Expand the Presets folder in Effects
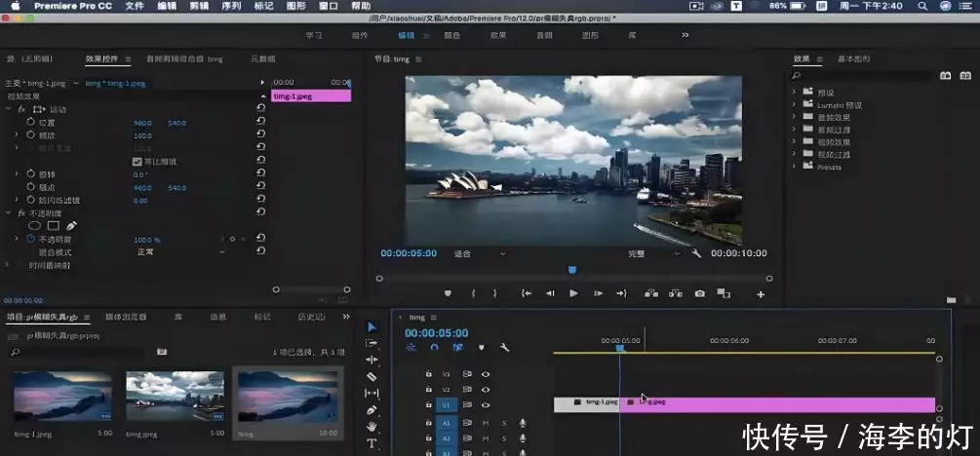980x456 pixels. 795,167
